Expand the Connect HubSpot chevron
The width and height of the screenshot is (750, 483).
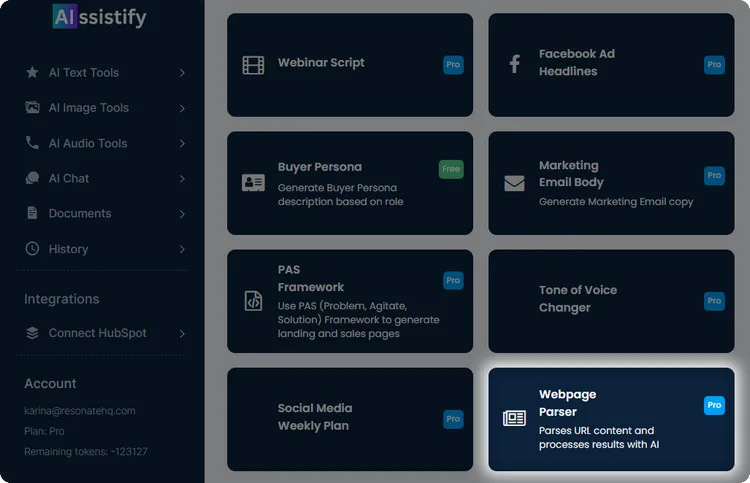[x=182, y=333]
